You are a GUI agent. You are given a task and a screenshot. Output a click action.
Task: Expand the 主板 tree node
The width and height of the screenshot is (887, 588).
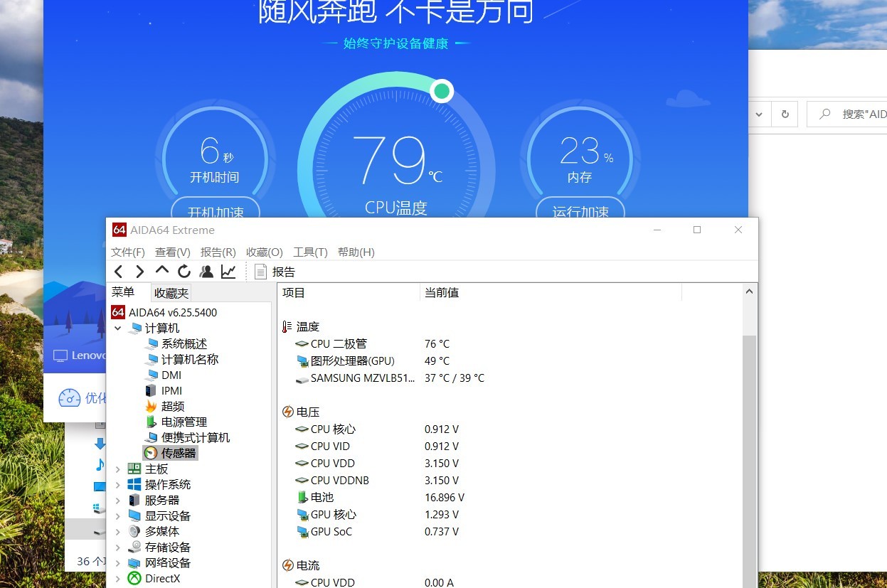118,469
